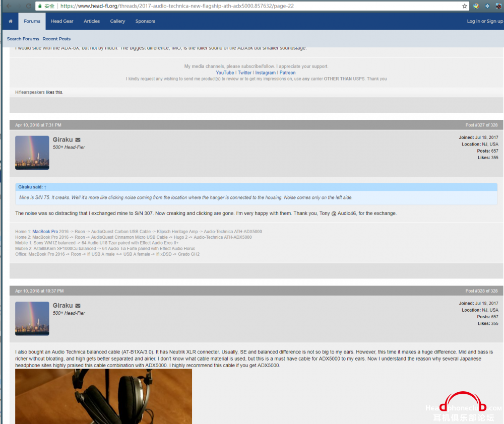Open the Apr 10, 2018 10:37 PM timestamp
This screenshot has width=504, height=424.
[39, 291]
